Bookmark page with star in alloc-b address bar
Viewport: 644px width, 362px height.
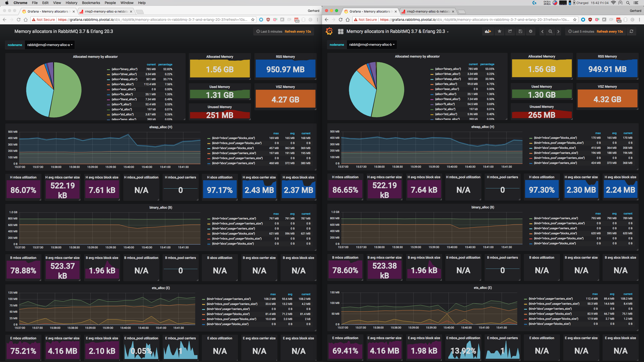(575, 20)
